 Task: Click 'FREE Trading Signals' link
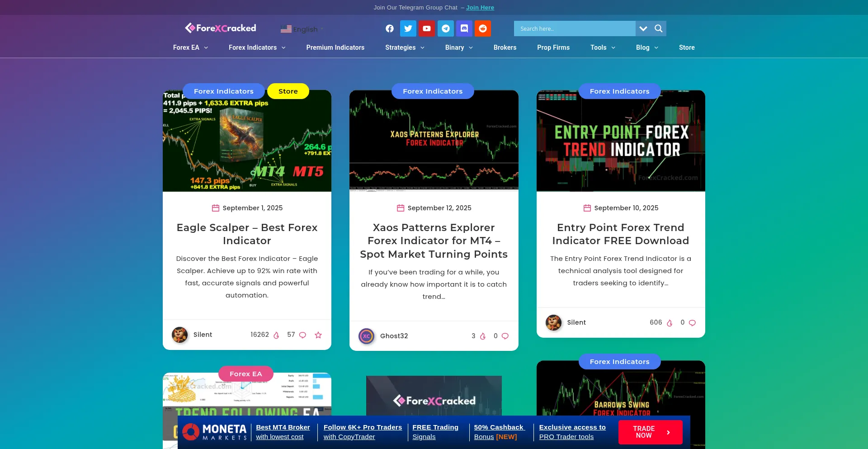(x=435, y=432)
